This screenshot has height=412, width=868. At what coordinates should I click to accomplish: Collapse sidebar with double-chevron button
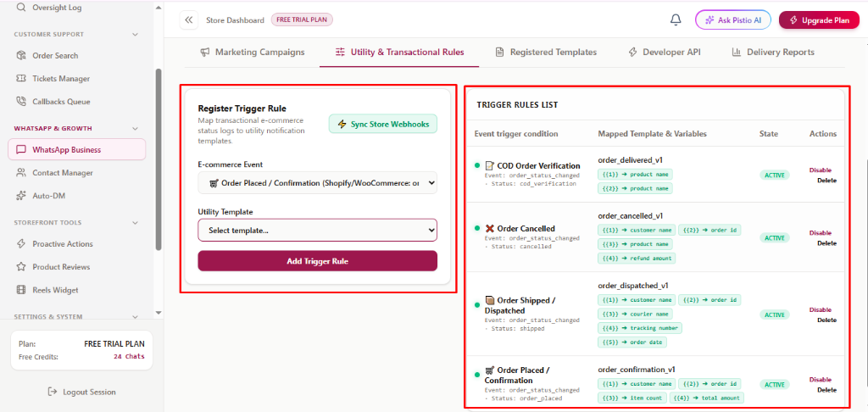pos(189,20)
